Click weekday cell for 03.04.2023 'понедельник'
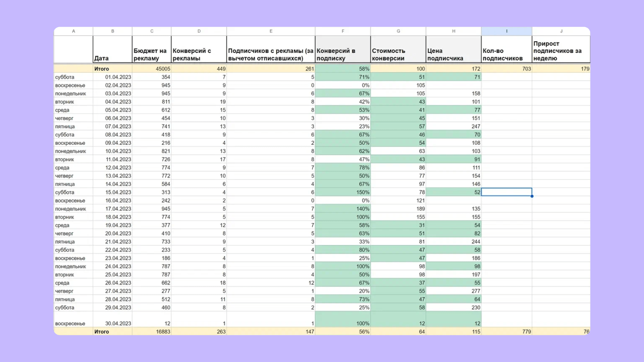 73,94
